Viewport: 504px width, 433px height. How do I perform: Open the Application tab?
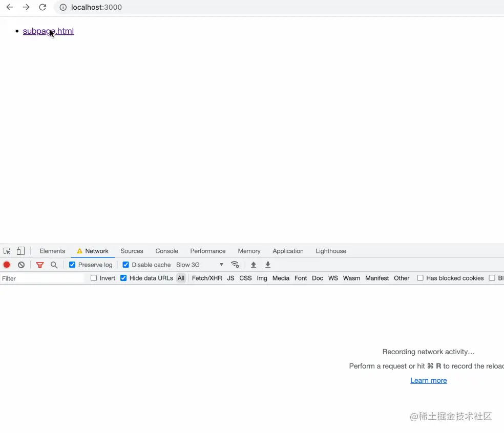point(288,251)
